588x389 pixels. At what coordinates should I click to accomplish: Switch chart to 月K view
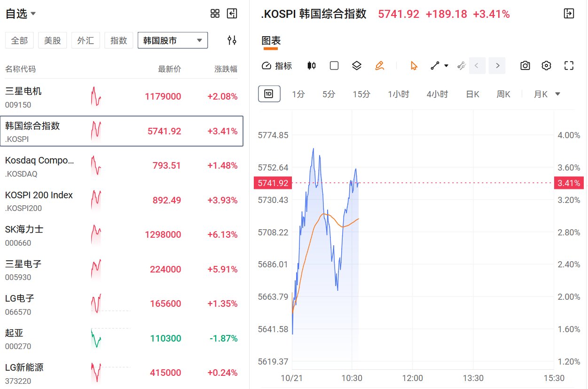point(541,94)
